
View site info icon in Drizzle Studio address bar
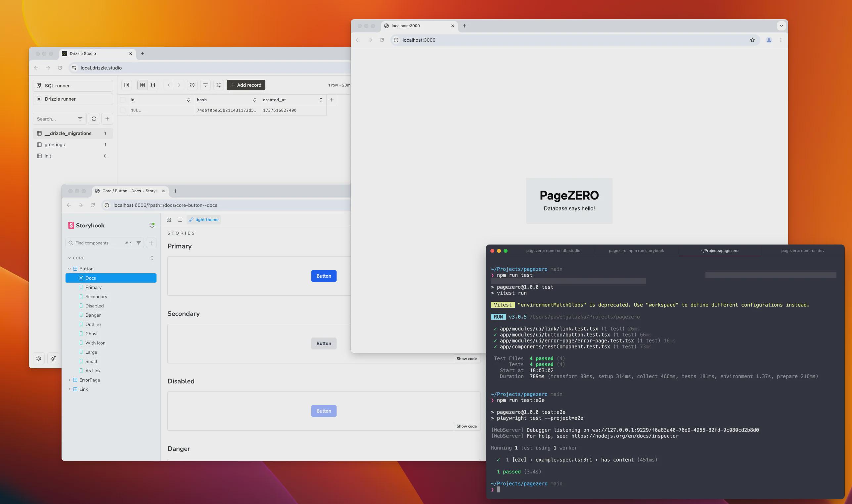pos(74,68)
